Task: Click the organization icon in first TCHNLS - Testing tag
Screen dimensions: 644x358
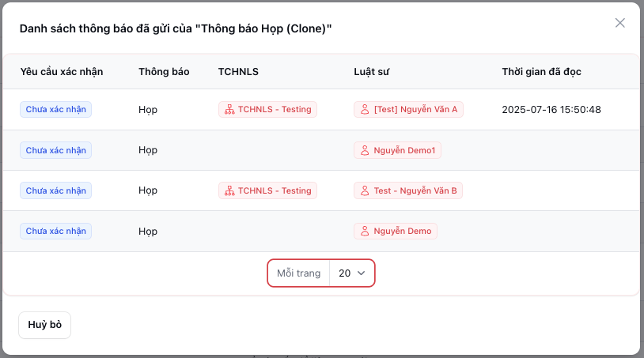Action: [x=229, y=110]
